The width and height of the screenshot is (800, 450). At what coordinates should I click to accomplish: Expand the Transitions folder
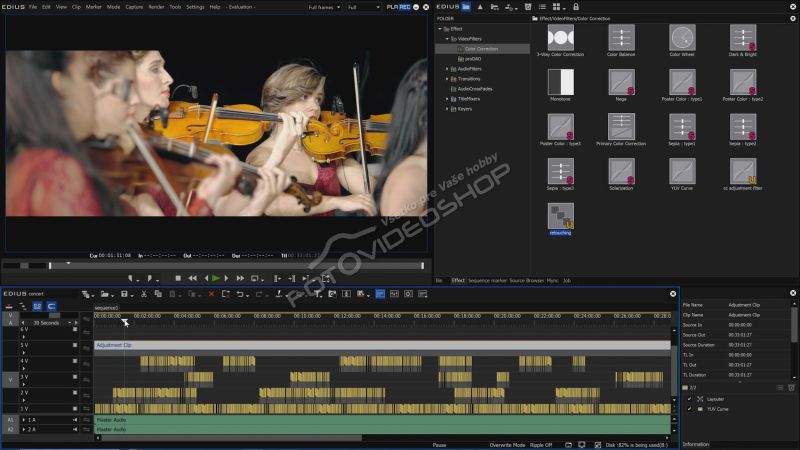447,79
